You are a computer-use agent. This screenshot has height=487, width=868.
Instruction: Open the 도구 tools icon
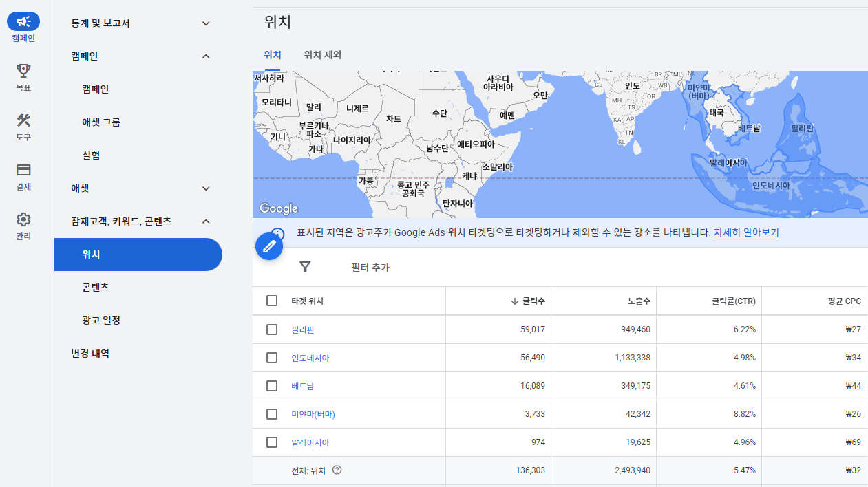pos(23,120)
